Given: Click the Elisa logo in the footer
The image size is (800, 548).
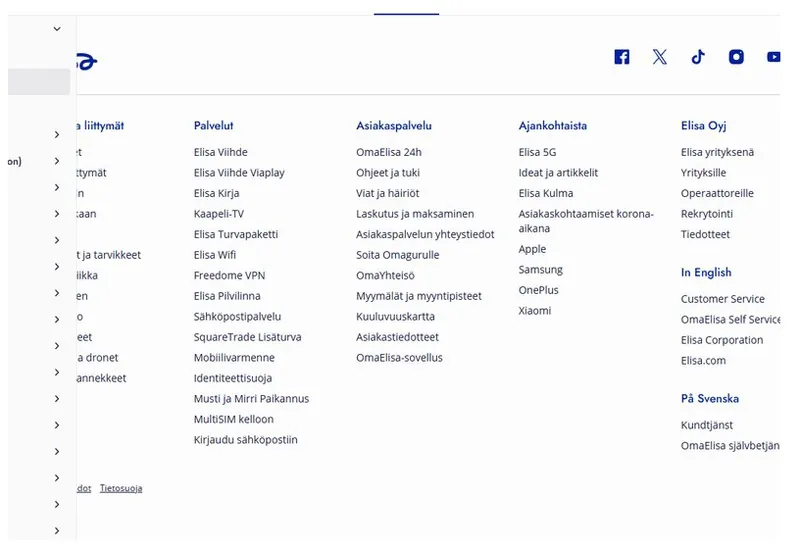Looking at the screenshot, I should pos(84,62).
